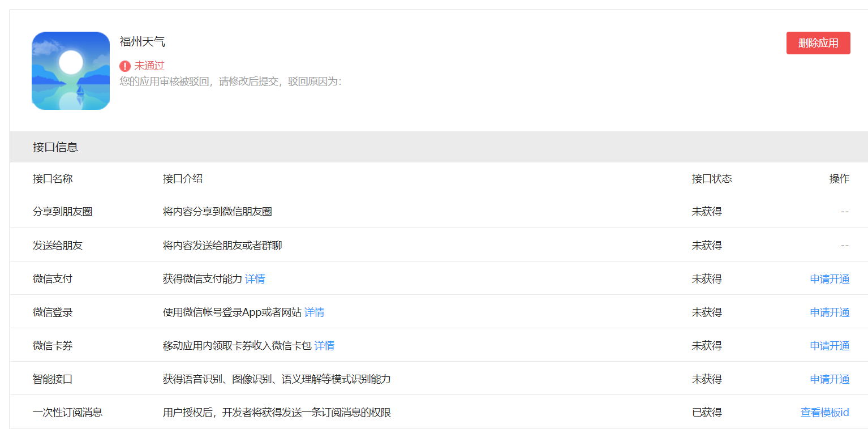The height and width of the screenshot is (429, 868).
Task: Click the 接口介绍 column header
Action: (183, 179)
